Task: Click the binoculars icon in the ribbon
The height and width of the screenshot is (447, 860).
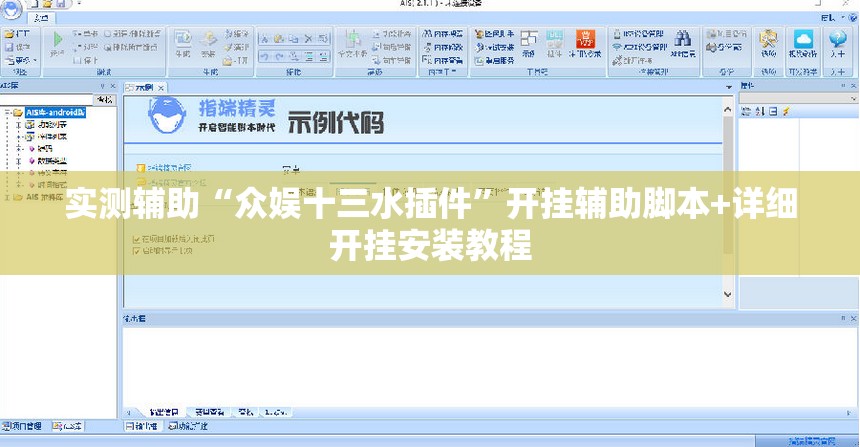Action: click(683, 38)
